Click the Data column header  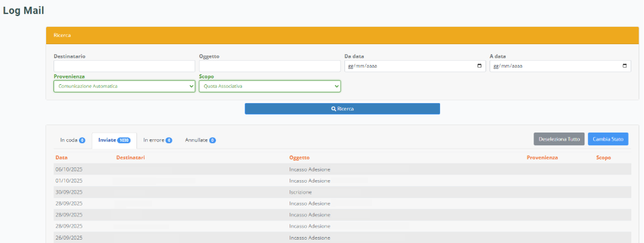click(x=62, y=157)
